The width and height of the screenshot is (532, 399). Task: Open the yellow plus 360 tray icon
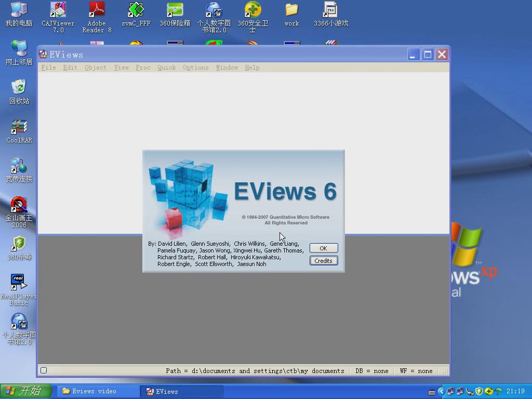488,392
